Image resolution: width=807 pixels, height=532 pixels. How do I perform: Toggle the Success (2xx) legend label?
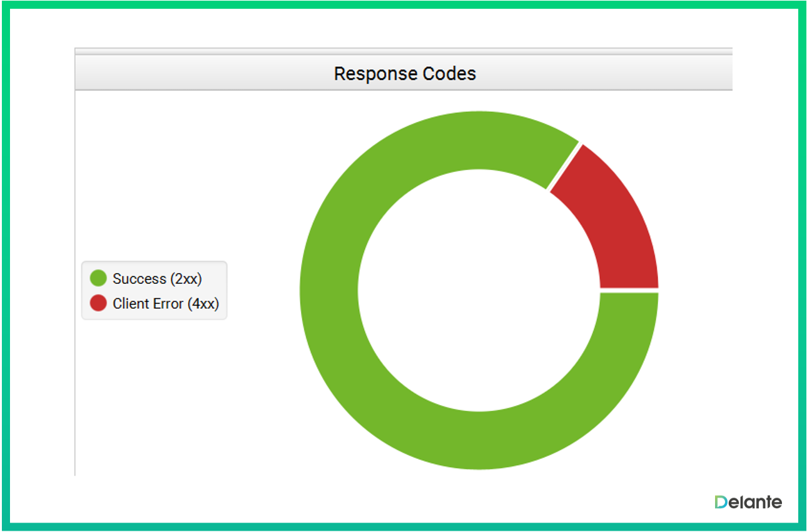click(x=157, y=278)
